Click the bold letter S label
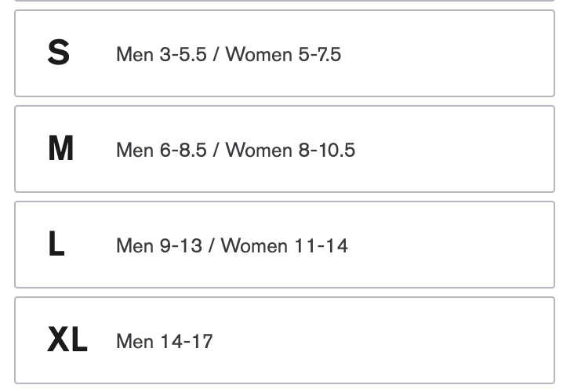Screen dimensions: 563x392 click(x=59, y=53)
